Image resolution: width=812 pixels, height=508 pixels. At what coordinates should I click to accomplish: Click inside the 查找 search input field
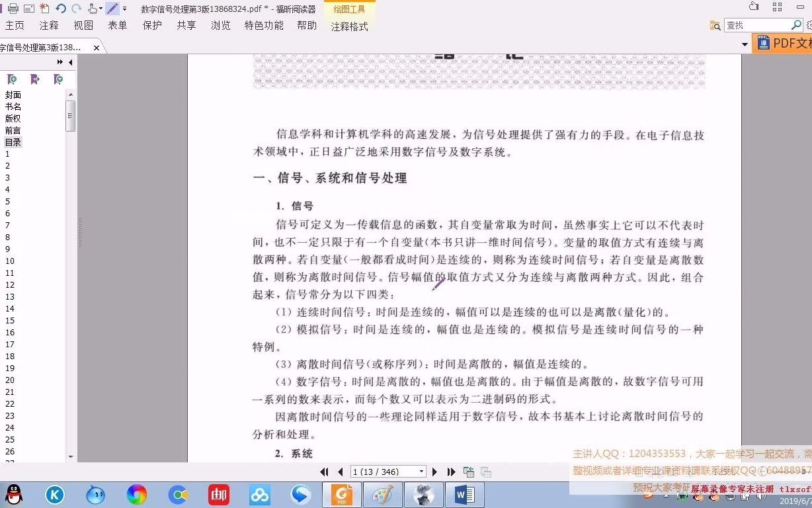coord(754,25)
